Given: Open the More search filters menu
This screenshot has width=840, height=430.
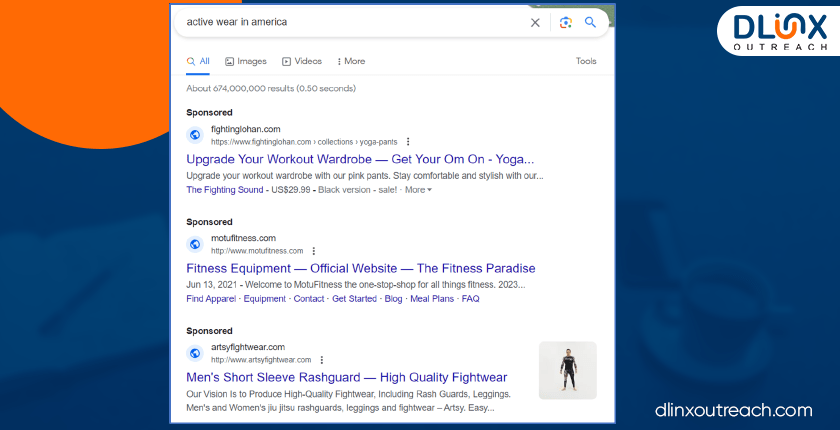Looking at the screenshot, I should (351, 62).
